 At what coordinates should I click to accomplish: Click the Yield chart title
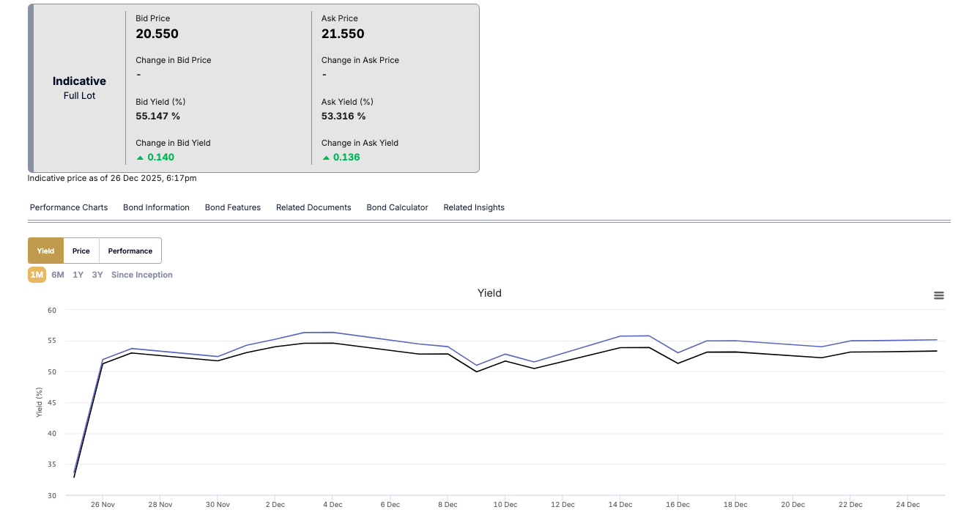coord(489,293)
